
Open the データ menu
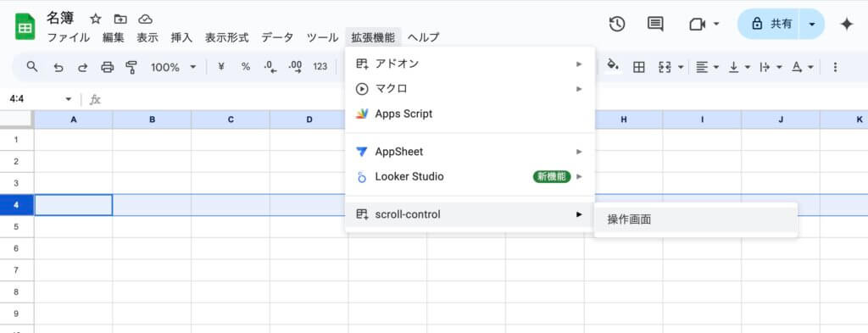pyautogui.click(x=277, y=37)
